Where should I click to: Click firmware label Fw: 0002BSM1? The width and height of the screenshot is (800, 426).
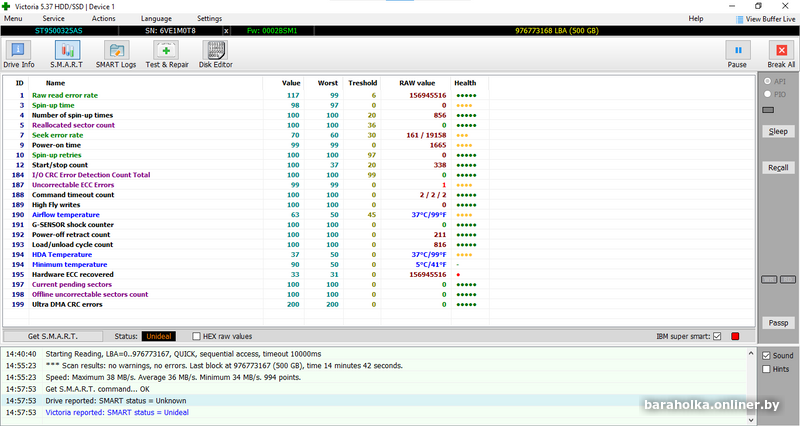point(272,31)
